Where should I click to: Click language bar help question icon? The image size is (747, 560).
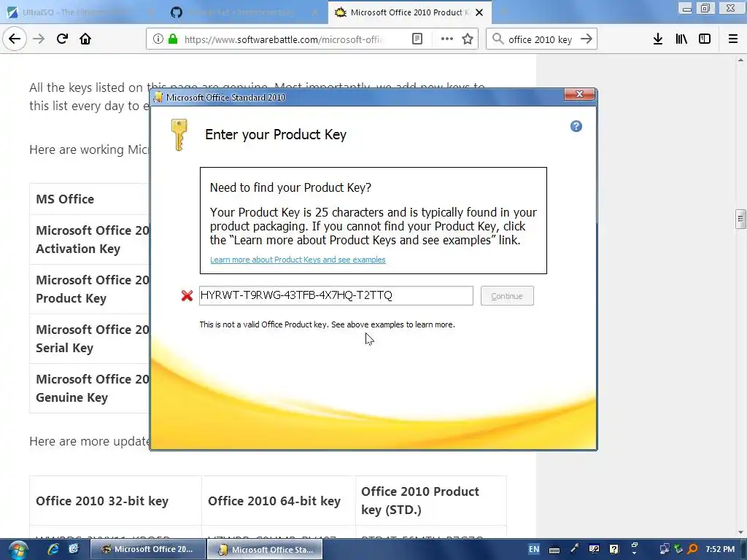pyautogui.click(x=614, y=550)
